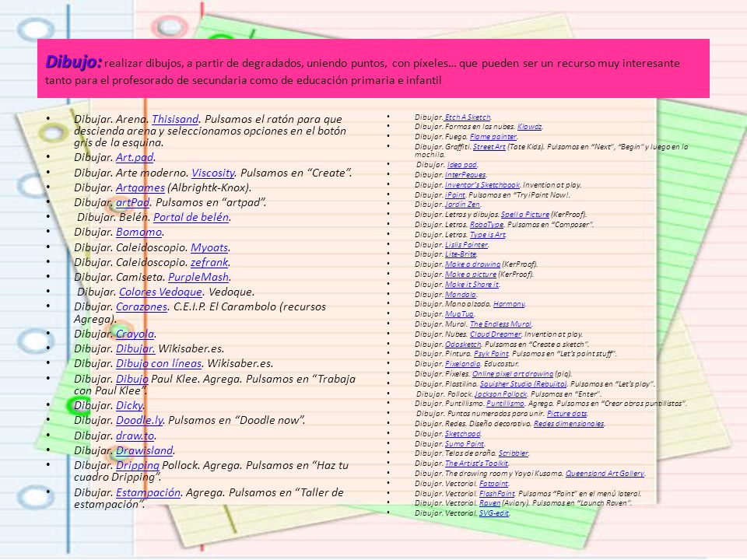Open the Street Art graffiti link

[489, 147]
